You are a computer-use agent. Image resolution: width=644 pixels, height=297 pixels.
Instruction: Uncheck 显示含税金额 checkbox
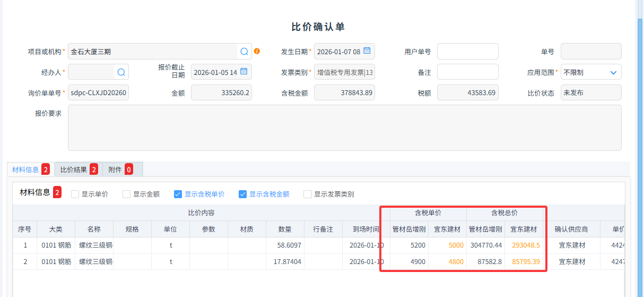243,194
